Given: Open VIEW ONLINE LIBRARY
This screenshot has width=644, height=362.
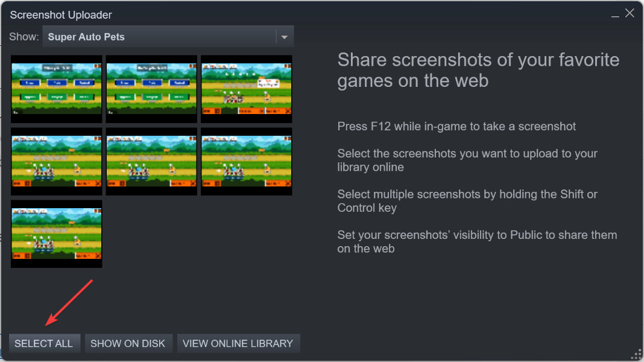Looking at the screenshot, I should (x=238, y=343).
